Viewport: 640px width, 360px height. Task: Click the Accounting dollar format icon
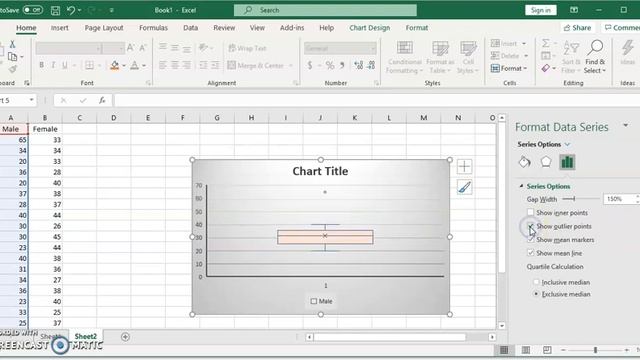pyautogui.click(x=310, y=65)
